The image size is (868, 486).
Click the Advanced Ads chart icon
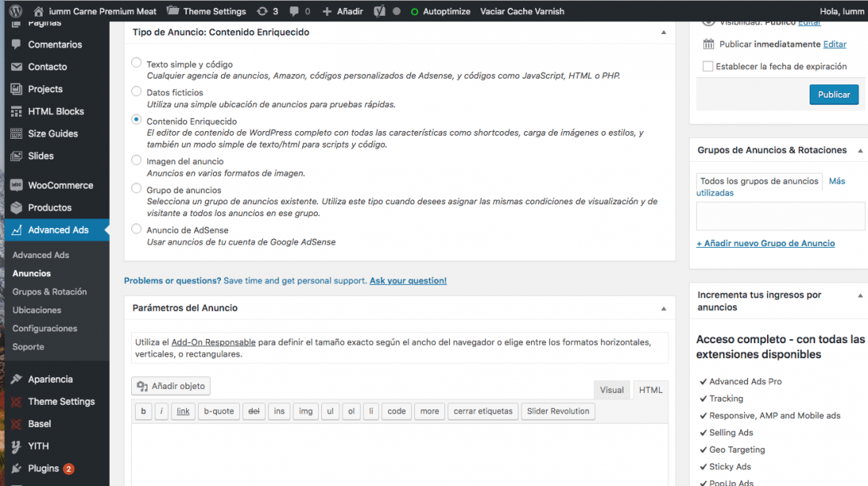[16, 230]
